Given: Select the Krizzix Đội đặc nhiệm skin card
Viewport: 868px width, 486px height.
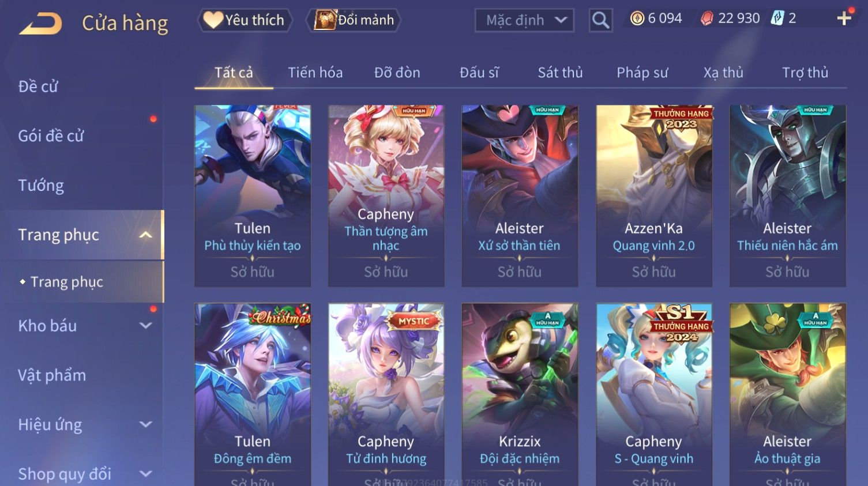Looking at the screenshot, I should (x=520, y=394).
